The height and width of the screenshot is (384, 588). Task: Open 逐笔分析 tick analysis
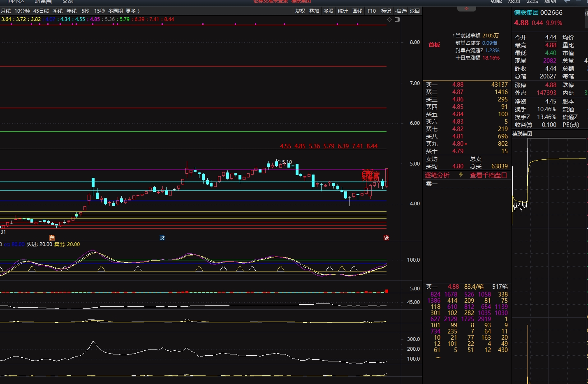437,175
